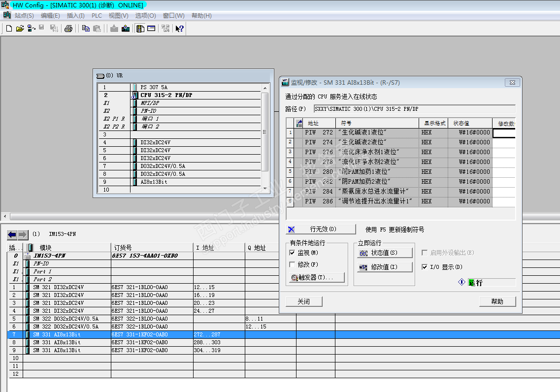Click the HW Config application icon in title bar

pyautogui.click(x=5, y=5)
